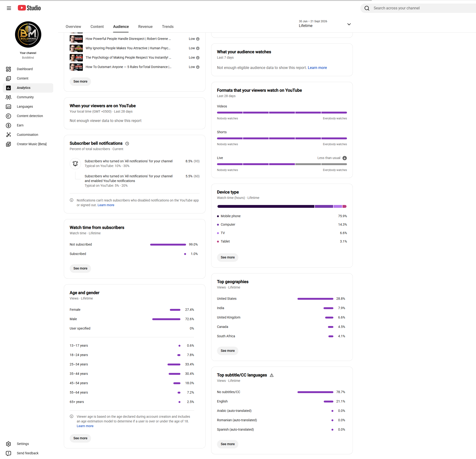
Task: Click the BoldMind channel avatar
Action: pos(28,34)
